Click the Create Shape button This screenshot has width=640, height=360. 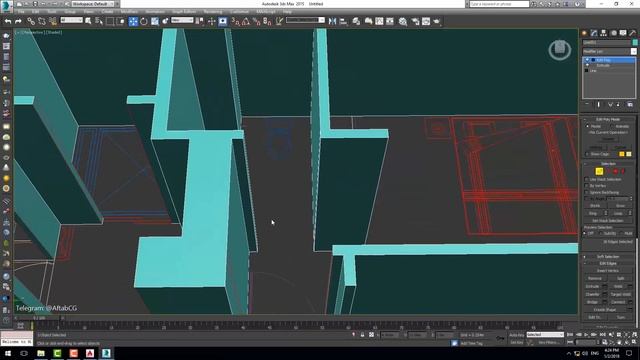pyautogui.click(x=605, y=310)
